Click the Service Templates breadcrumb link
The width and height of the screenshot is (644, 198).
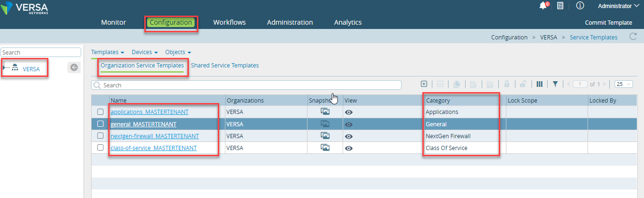[x=594, y=37]
